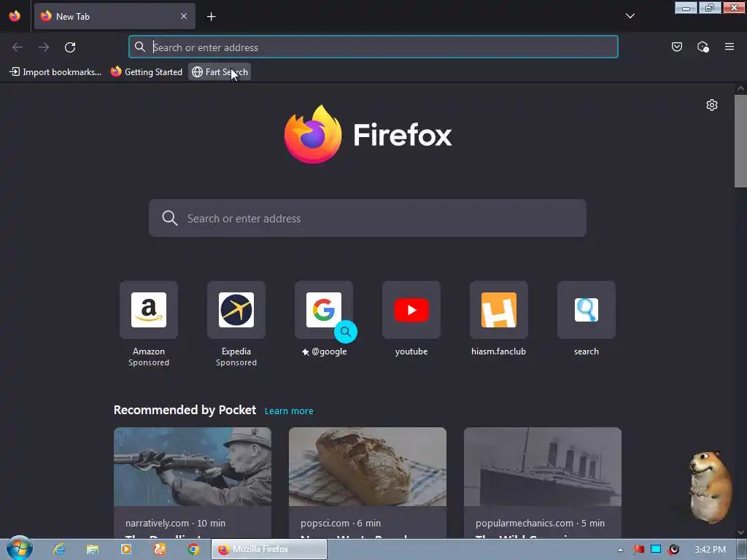Open a new tab with the plus button
The image size is (747, 560).
coord(211,17)
